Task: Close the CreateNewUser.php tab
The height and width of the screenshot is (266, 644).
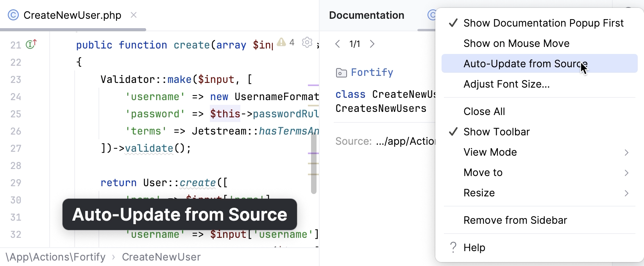Action: pyautogui.click(x=134, y=15)
